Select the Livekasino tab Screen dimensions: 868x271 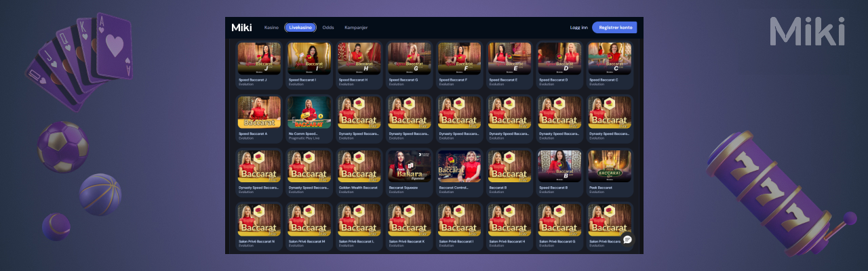pos(300,28)
